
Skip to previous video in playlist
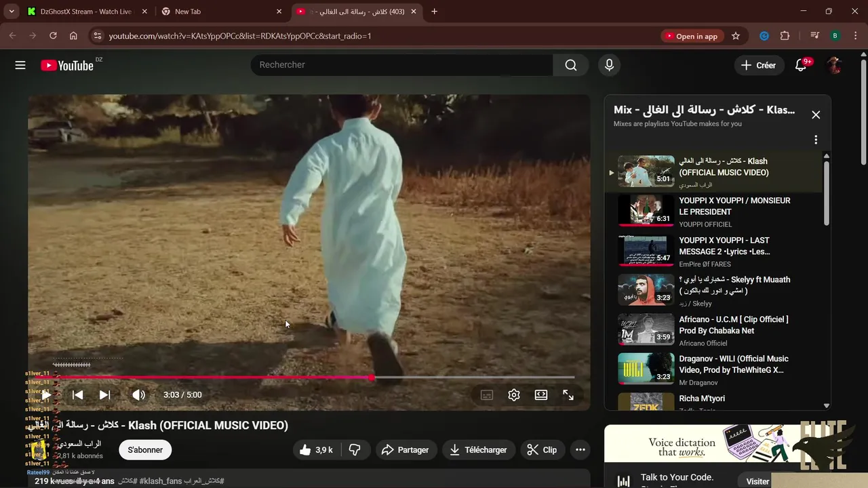[77, 394]
